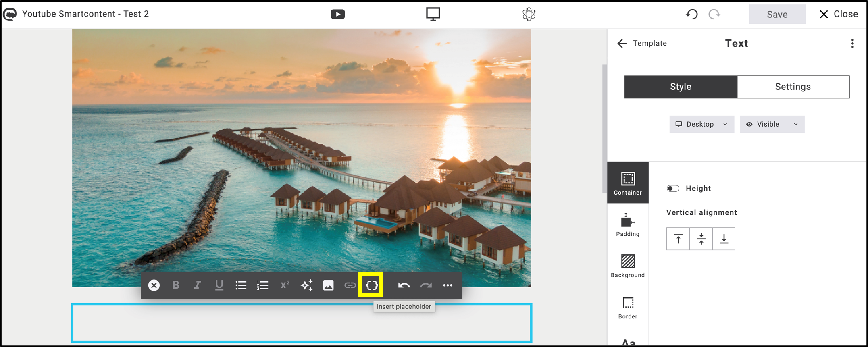This screenshot has width=868, height=347.
Task: Insert a bulleted list
Action: 241,285
